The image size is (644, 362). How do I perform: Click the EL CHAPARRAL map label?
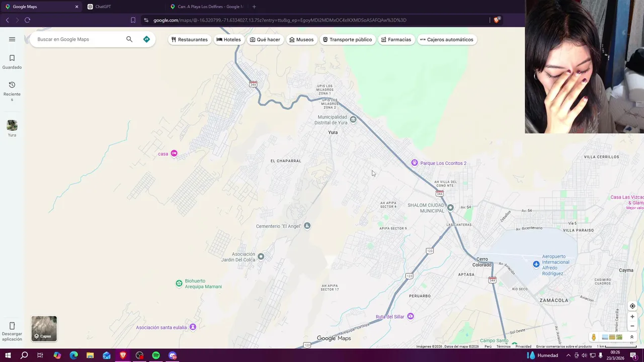[x=286, y=161]
